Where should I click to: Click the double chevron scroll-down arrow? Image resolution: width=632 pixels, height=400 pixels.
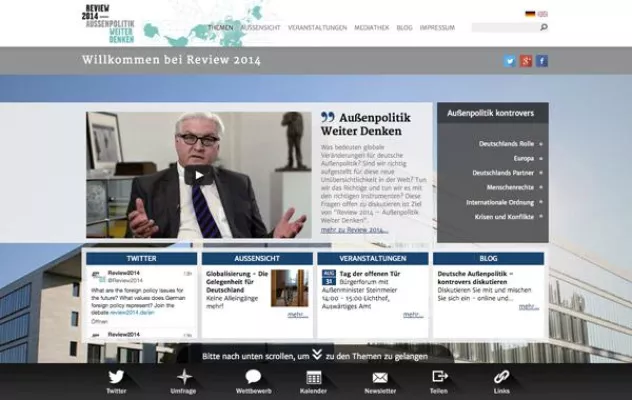click(x=317, y=354)
